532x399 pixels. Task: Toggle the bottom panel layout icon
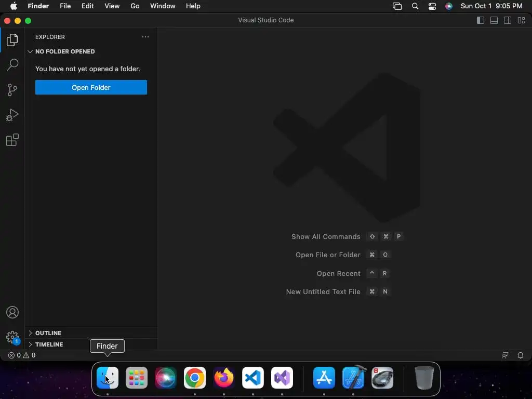[x=494, y=20]
